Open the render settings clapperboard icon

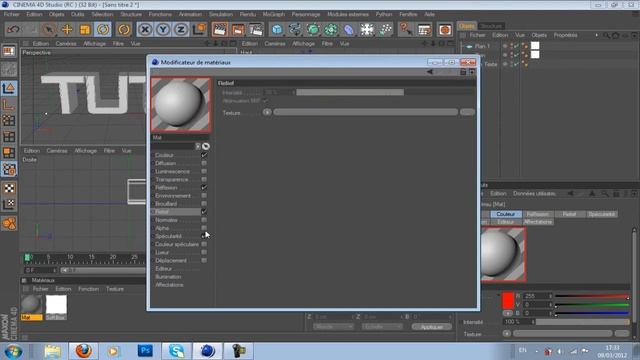tap(256, 29)
